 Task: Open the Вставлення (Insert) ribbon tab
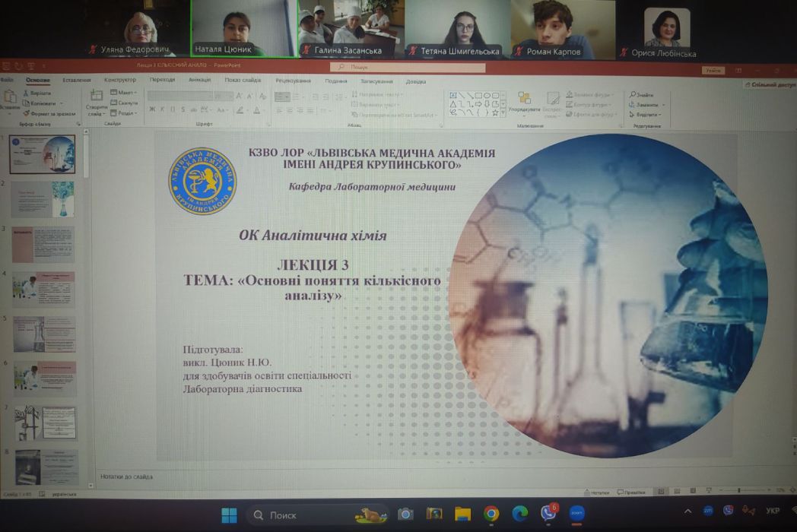coord(76,80)
